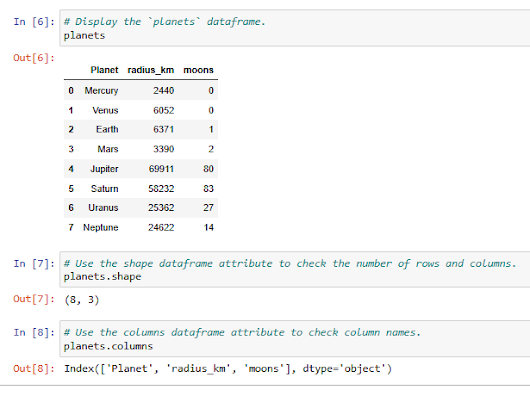Click the 'Use the shape dataframe attribute' comment
The height and width of the screenshot is (396, 530).
point(290,263)
